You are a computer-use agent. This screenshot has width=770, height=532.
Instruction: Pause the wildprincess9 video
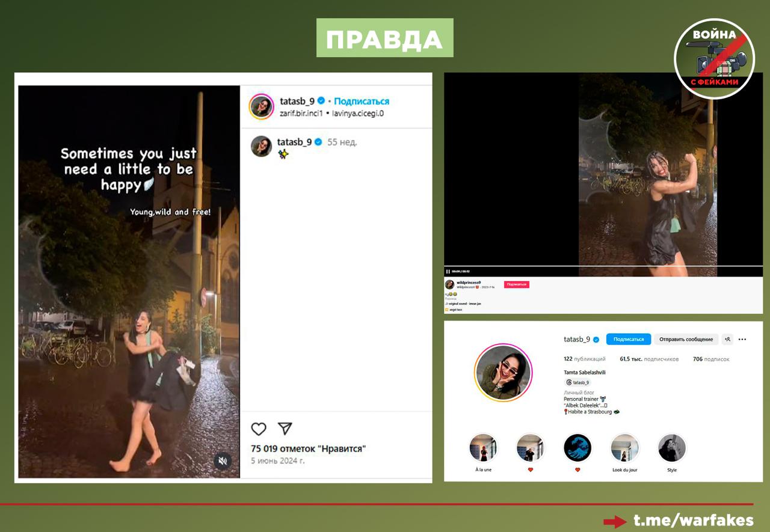448,272
